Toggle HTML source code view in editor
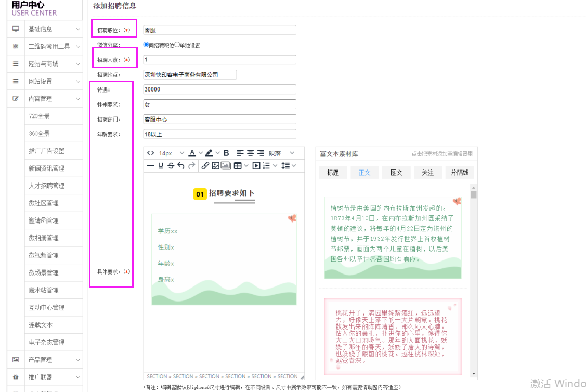Screen dimensions: 586x392 pyautogui.click(x=151, y=153)
